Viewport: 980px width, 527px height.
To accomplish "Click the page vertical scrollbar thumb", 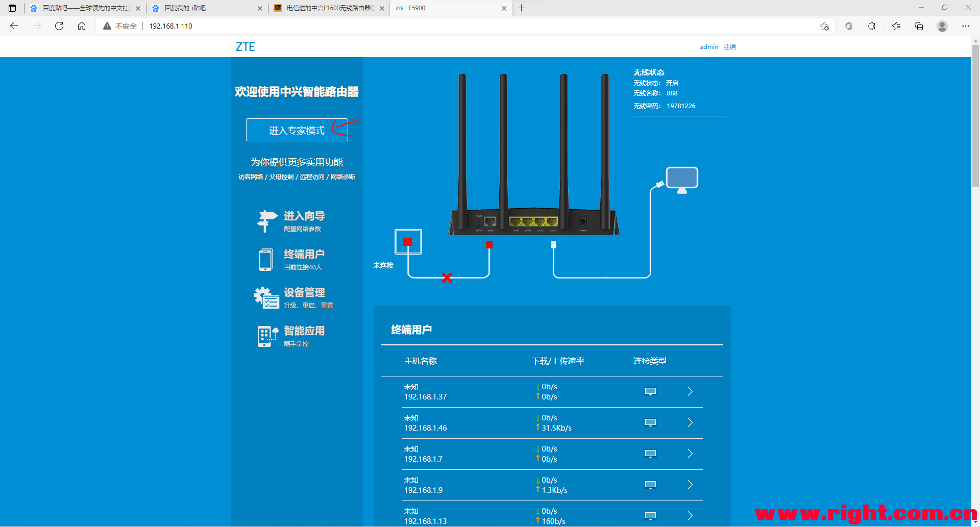I will [975, 116].
